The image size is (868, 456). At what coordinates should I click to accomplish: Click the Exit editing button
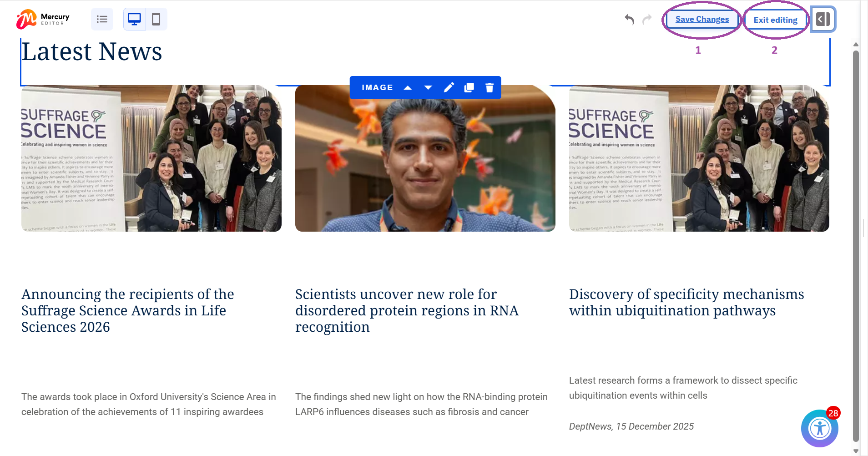pos(775,20)
